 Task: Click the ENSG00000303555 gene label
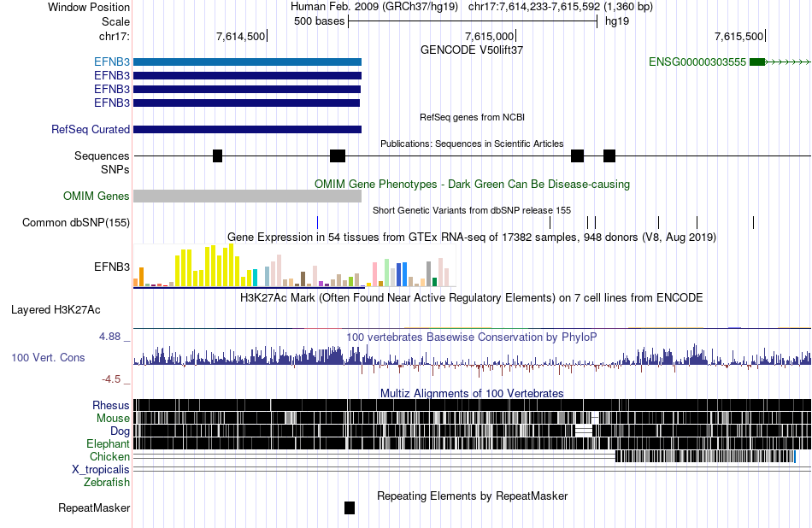click(697, 62)
